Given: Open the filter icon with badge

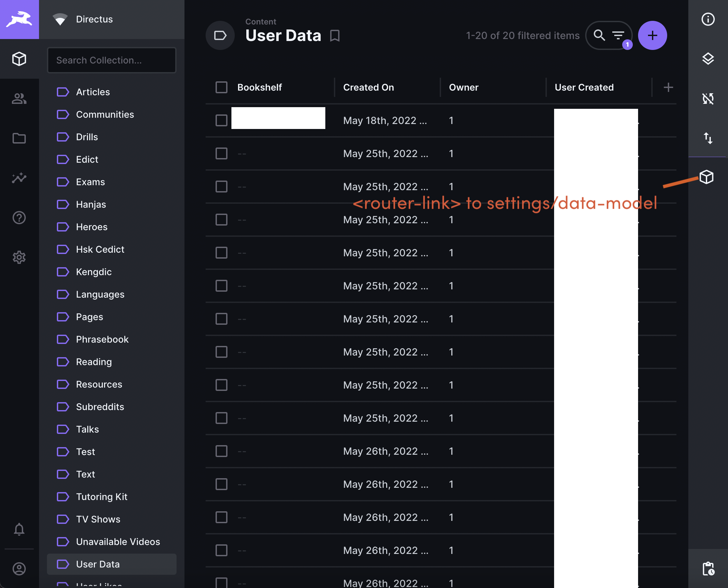Looking at the screenshot, I should [618, 35].
